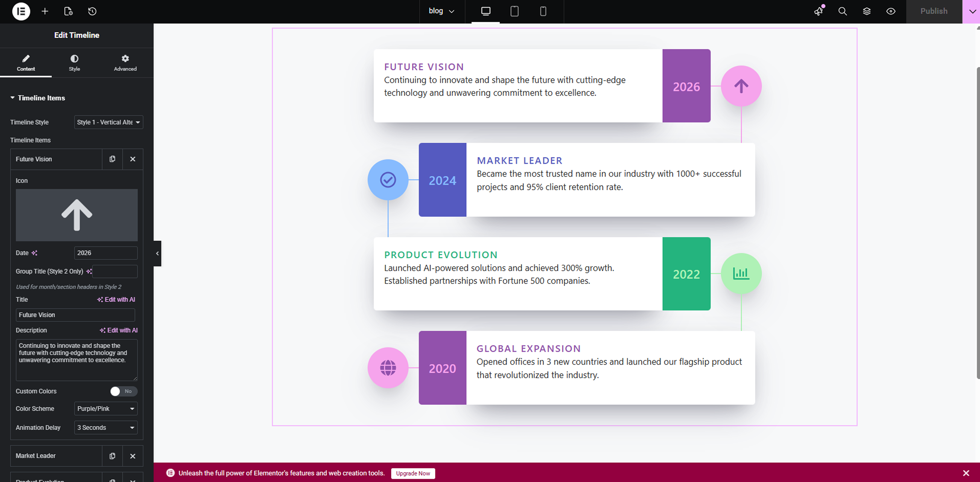Switch to the Advanced tab
Image resolution: width=980 pixels, height=482 pixels.
[x=125, y=63]
